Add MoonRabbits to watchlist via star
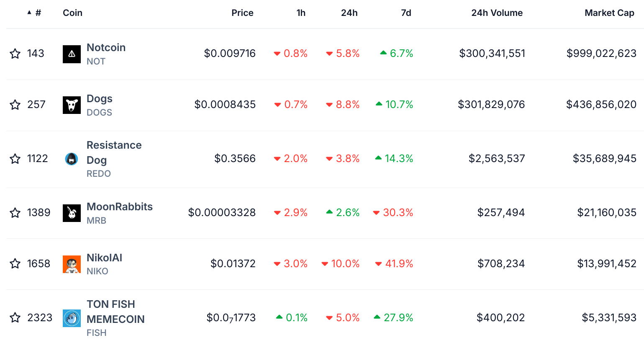 [15, 213]
